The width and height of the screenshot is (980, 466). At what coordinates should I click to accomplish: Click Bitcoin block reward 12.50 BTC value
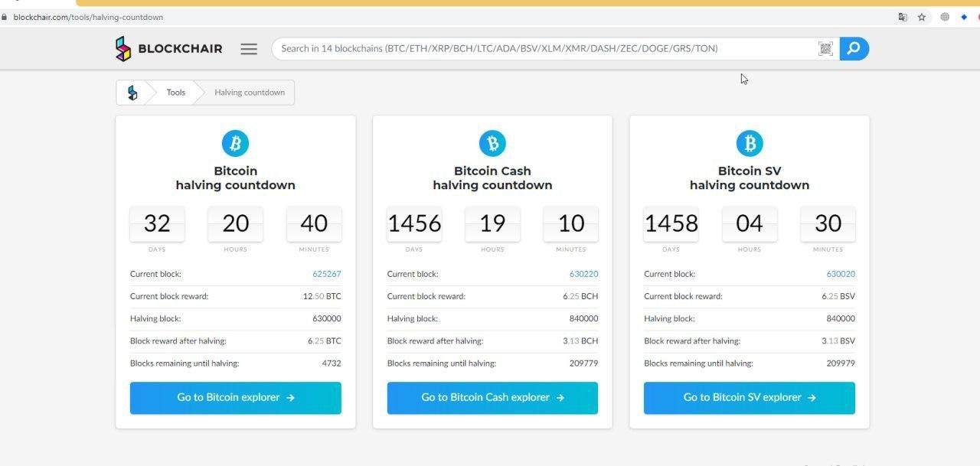click(x=322, y=296)
